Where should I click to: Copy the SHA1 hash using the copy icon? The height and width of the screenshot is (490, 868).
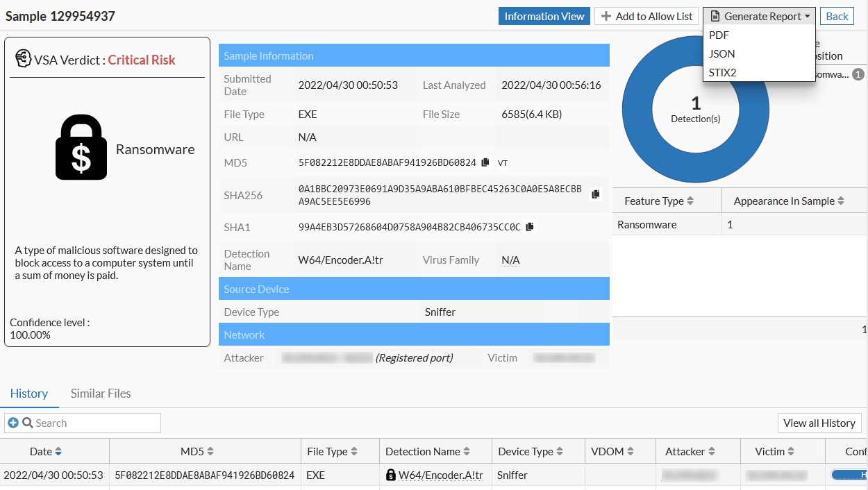tap(529, 227)
